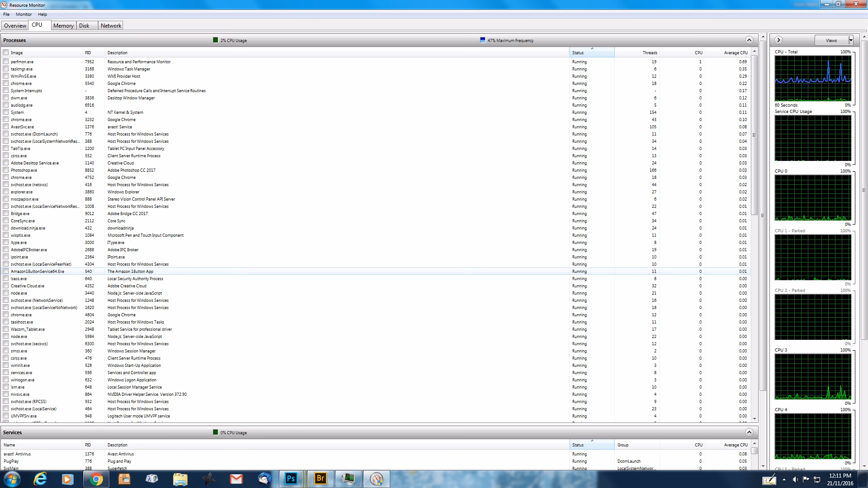Click down arrow of Processes list scrollbar

(754, 419)
